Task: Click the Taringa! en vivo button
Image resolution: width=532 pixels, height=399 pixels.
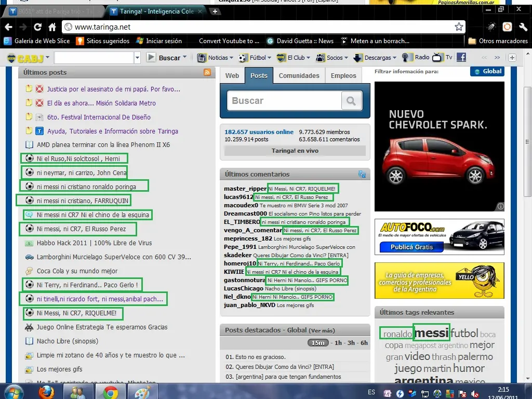Action: click(295, 151)
